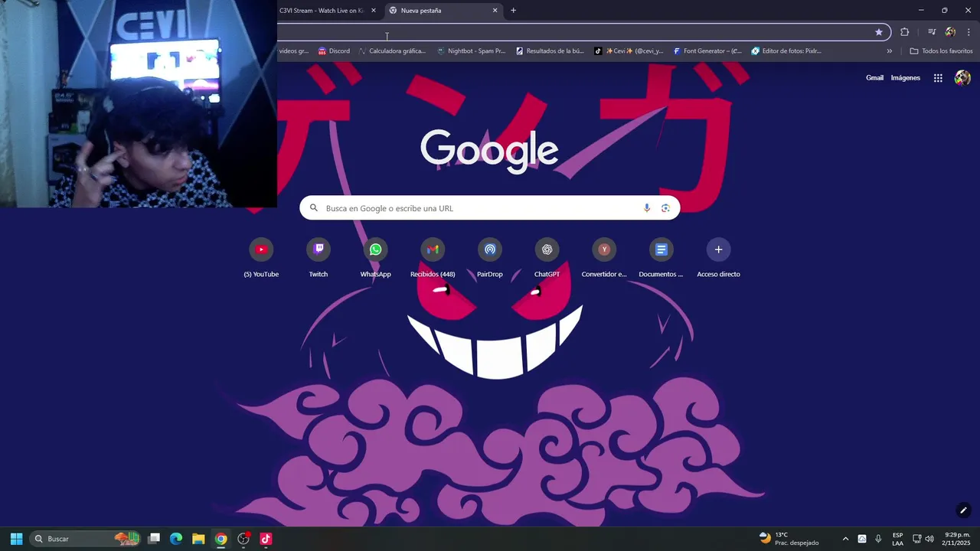
Task: Open the Resultados de la bú... bookmark
Action: (550, 51)
